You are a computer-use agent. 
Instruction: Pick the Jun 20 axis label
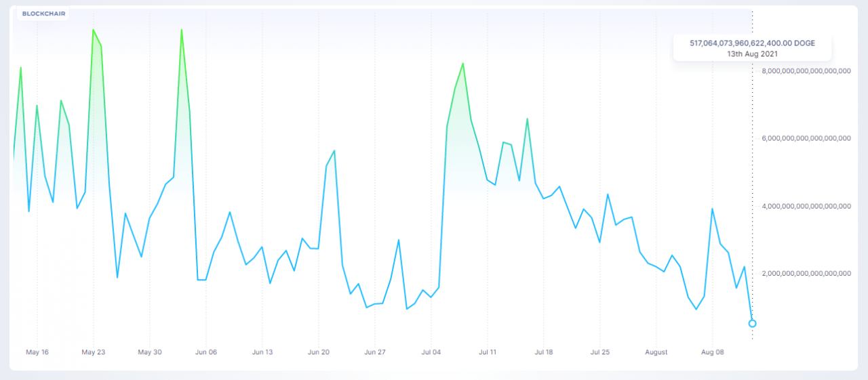[319, 352]
